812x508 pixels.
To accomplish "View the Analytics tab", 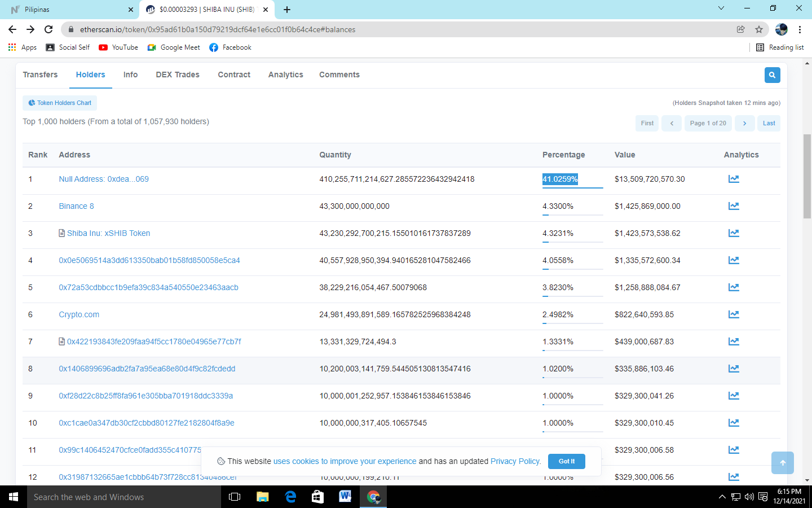I will pos(286,75).
